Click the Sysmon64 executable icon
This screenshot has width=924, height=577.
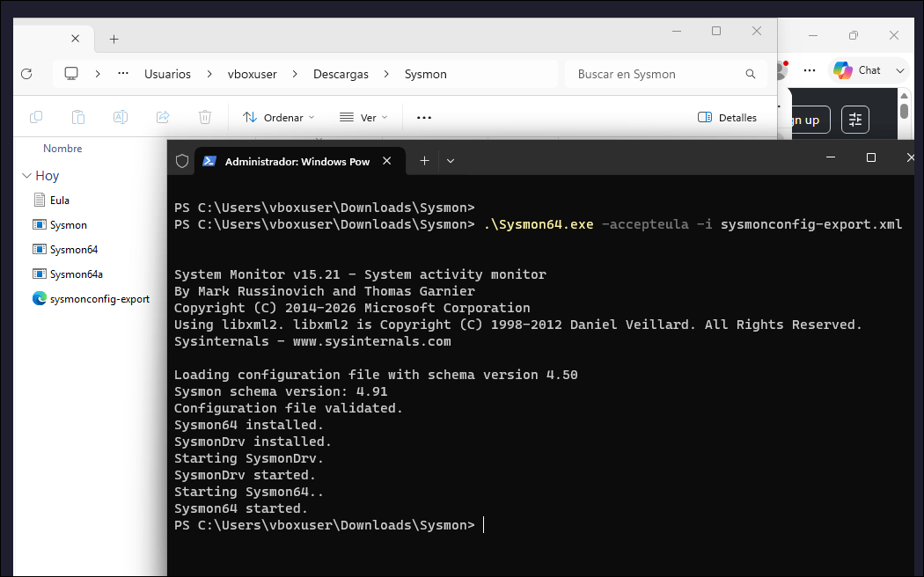point(39,249)
